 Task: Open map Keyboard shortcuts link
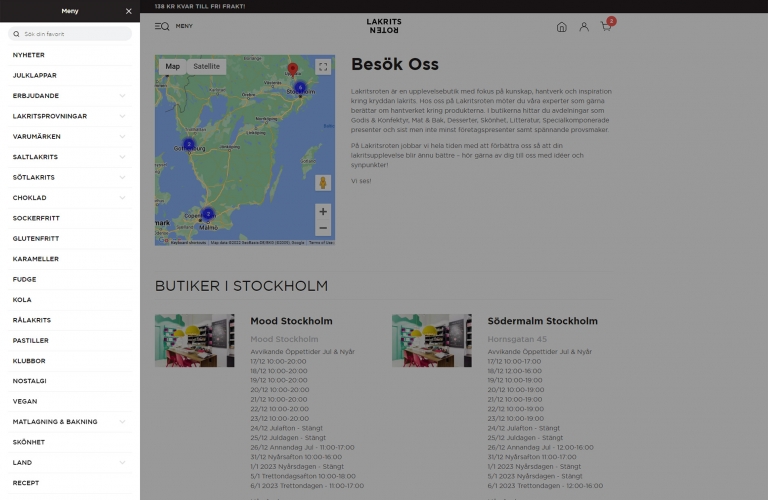click(x=188, y=242)
